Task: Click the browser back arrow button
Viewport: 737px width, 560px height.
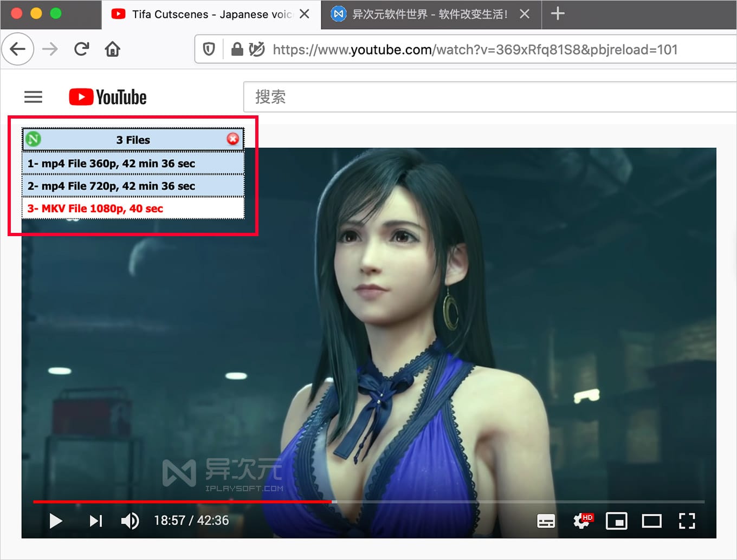Action: (x=18, y=49)
